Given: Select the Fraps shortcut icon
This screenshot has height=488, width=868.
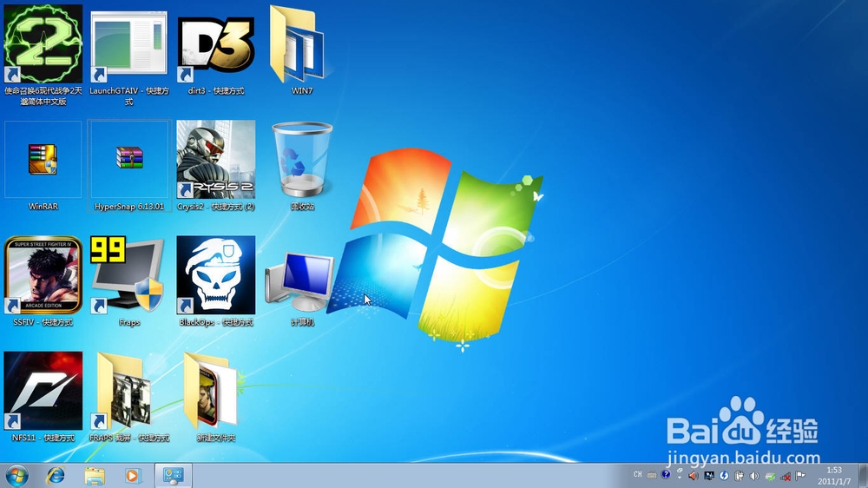Looking at the screenshot, I should pyautogui.click(x=128, y=275).
